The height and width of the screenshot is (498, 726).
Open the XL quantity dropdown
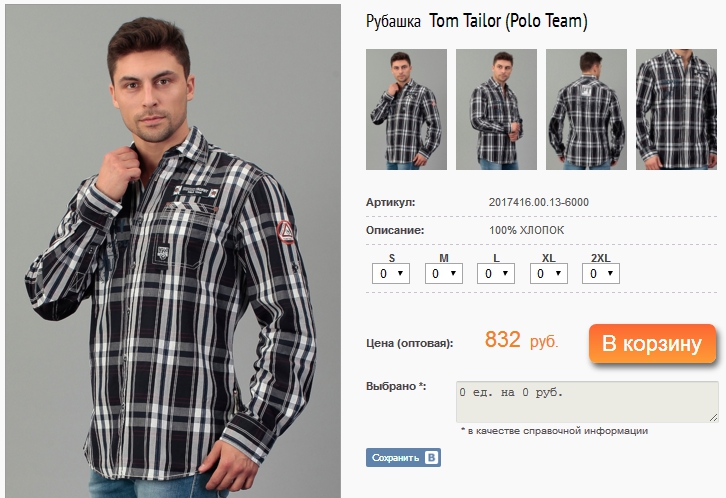pos(548,273)
